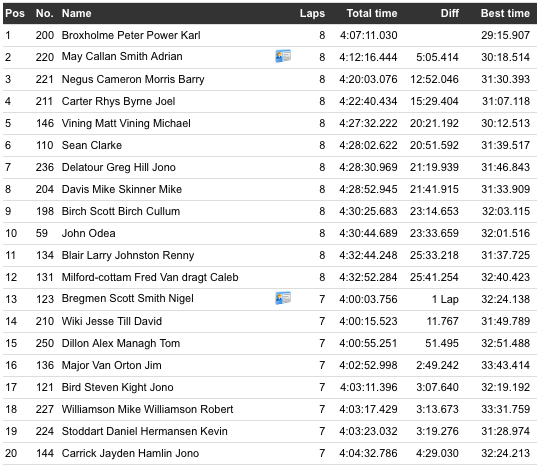Select Williamson Mike Williamson Robert row

click(x=270, y=409)
